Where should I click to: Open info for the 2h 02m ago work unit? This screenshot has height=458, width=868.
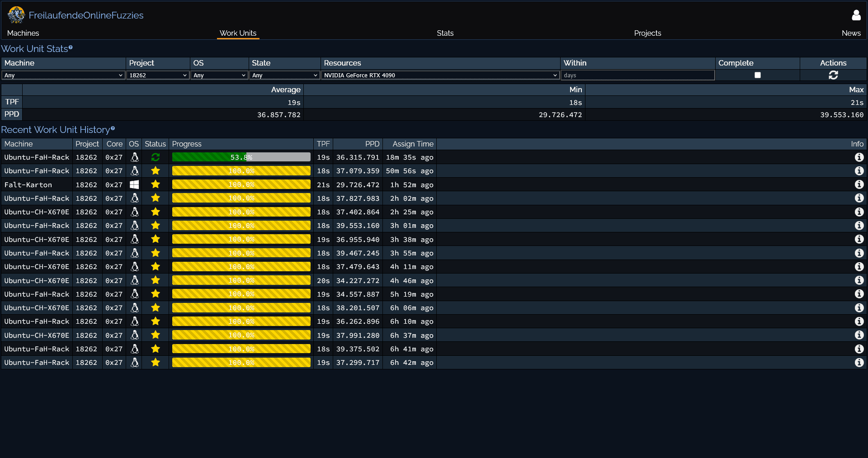(x=859, y=198)
